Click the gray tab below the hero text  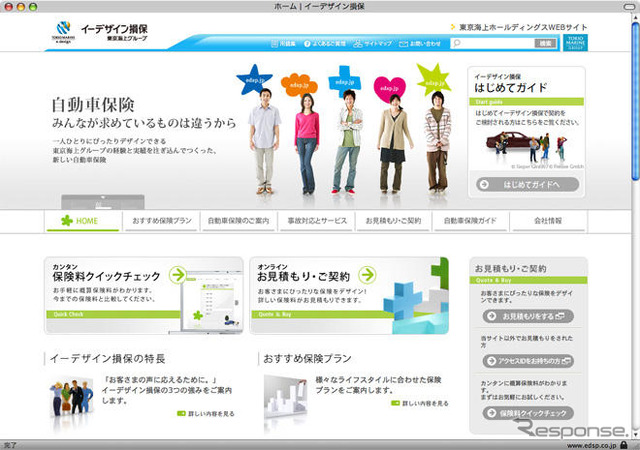tap(103, 202)
